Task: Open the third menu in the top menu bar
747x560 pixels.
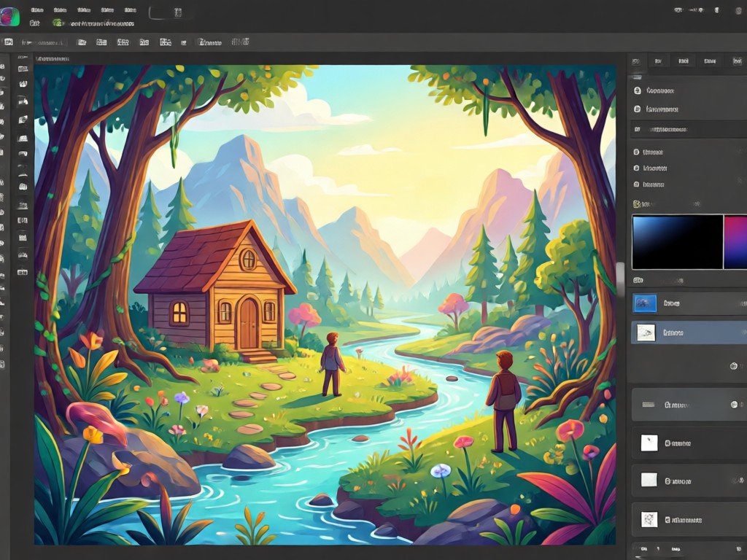Action: pos(84,9)
